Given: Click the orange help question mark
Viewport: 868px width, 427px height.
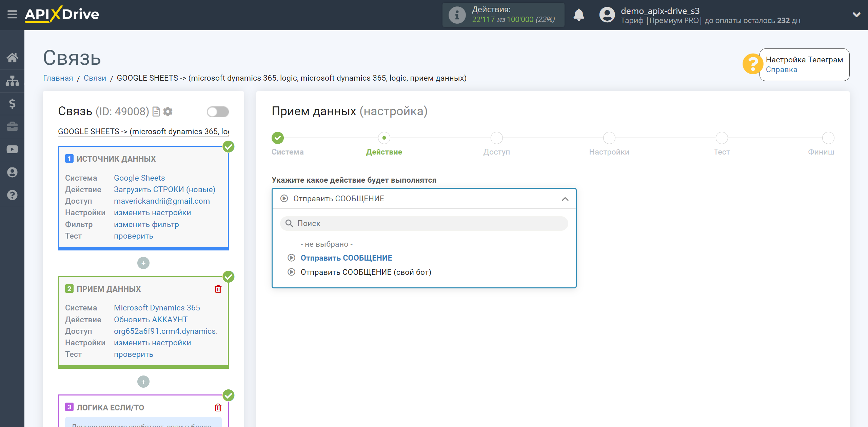Looking at the screenshot, I should [753, 64].
